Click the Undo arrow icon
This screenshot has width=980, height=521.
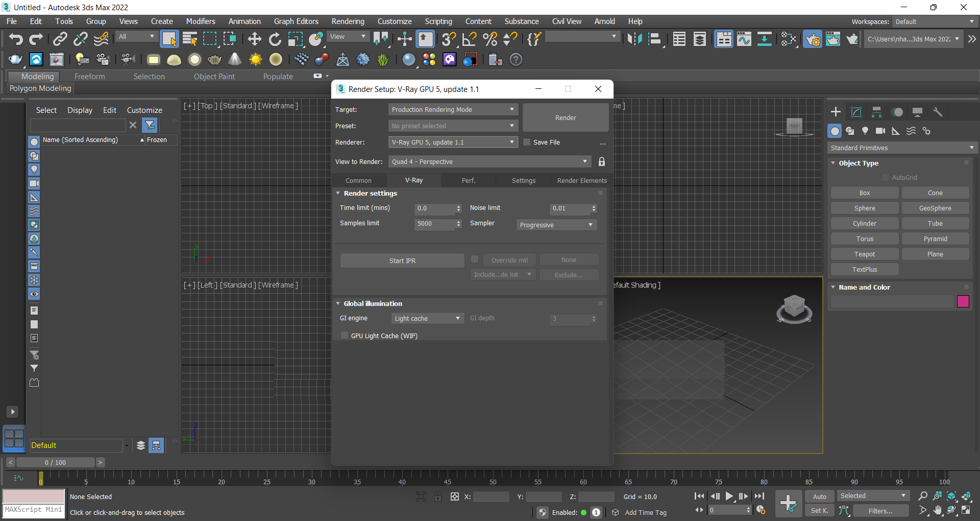click(x=16, y=39)
